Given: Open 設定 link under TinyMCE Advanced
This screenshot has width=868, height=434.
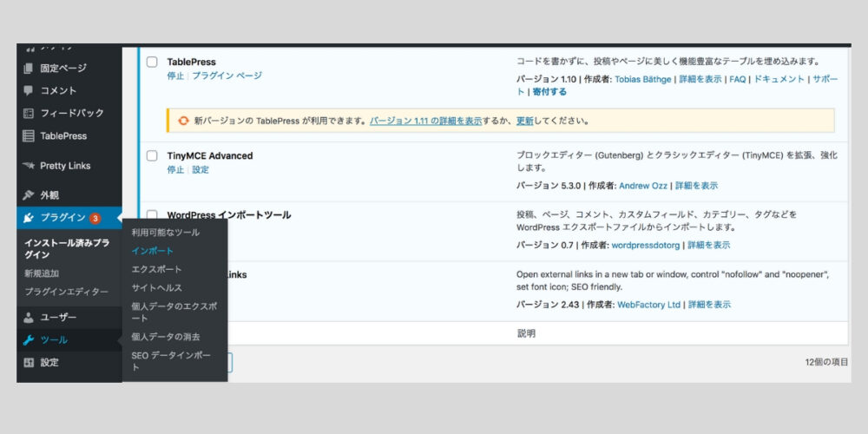Looking at the screenshot, I should pos(201,170).
